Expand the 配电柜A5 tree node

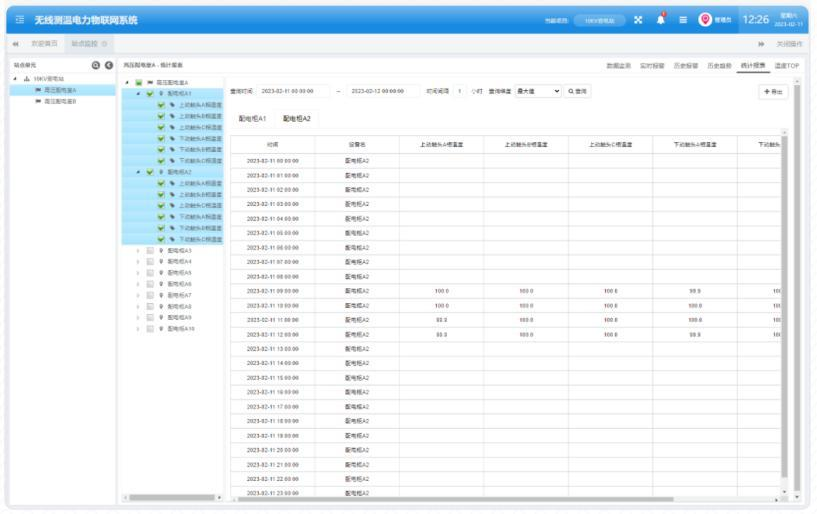coord(138,273)
